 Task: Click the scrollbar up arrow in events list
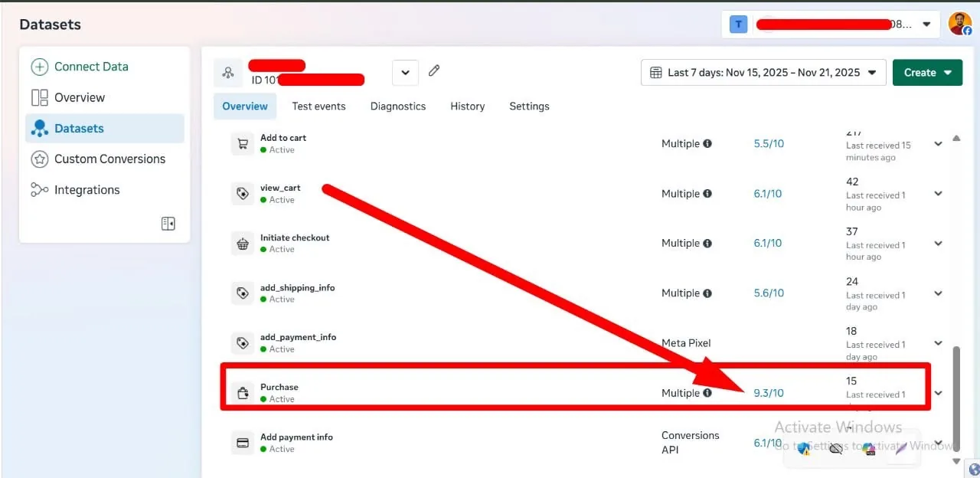955,139
